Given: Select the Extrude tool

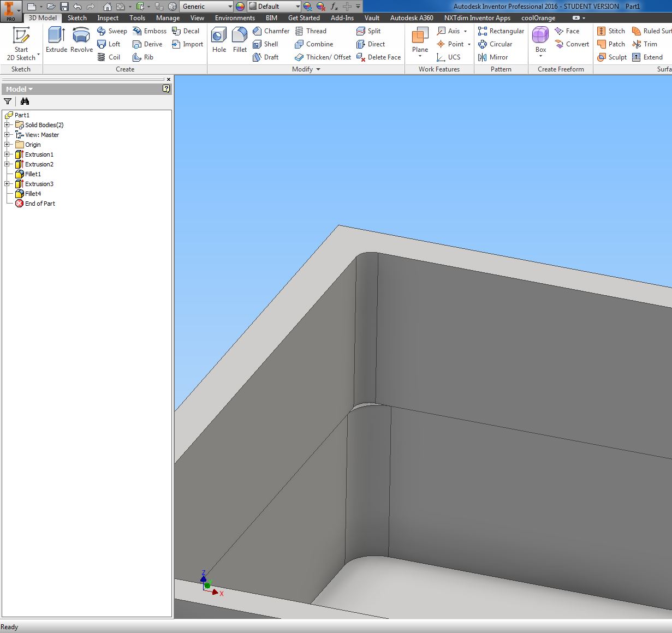Looking at the screenshot, I should coord(56,38).
